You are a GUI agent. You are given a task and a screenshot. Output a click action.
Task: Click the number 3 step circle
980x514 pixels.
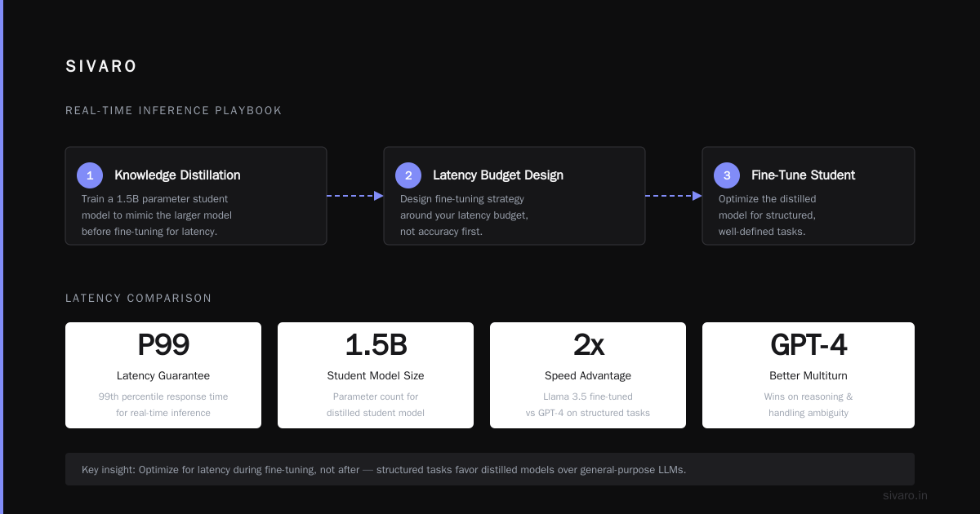click(x=727, y=175)
